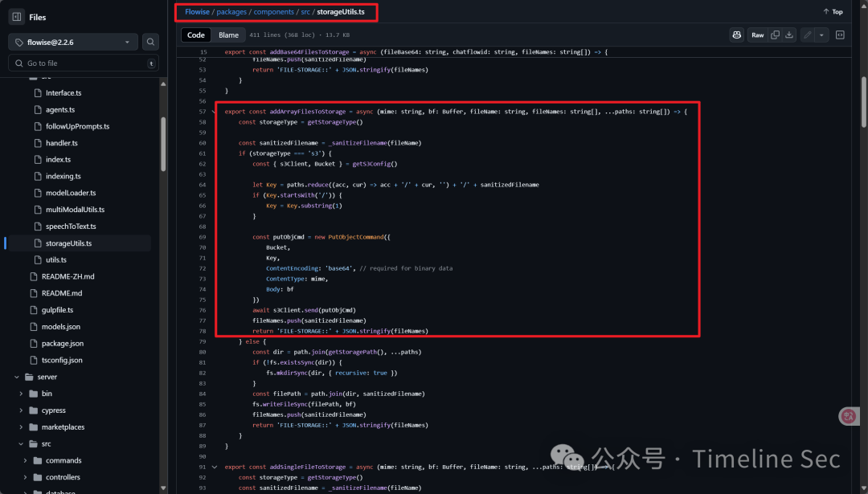This screenshot has height=494, width=868.
Task: Click the file tree scrollbar up arrow
Action: [x=163, y=84]
